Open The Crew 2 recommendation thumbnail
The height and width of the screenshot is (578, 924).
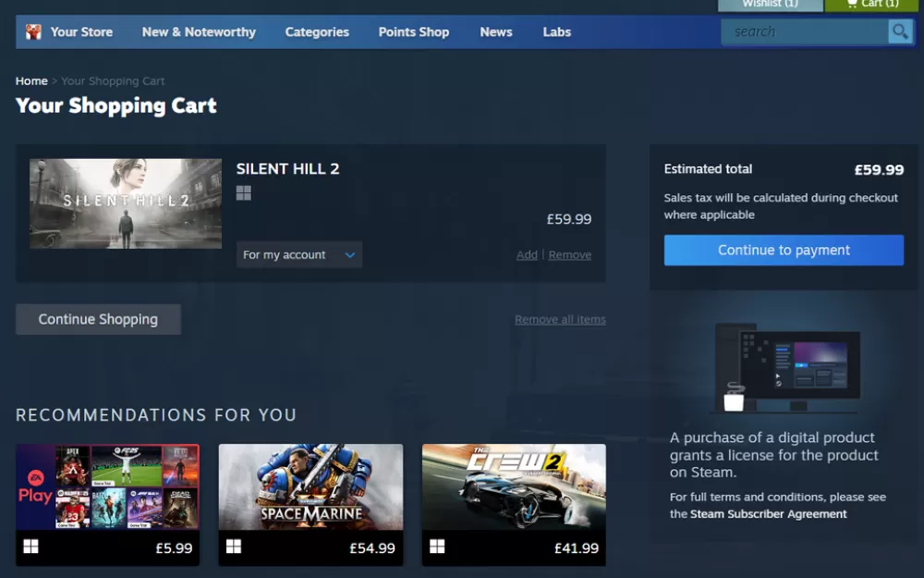[x=514, y=486]
